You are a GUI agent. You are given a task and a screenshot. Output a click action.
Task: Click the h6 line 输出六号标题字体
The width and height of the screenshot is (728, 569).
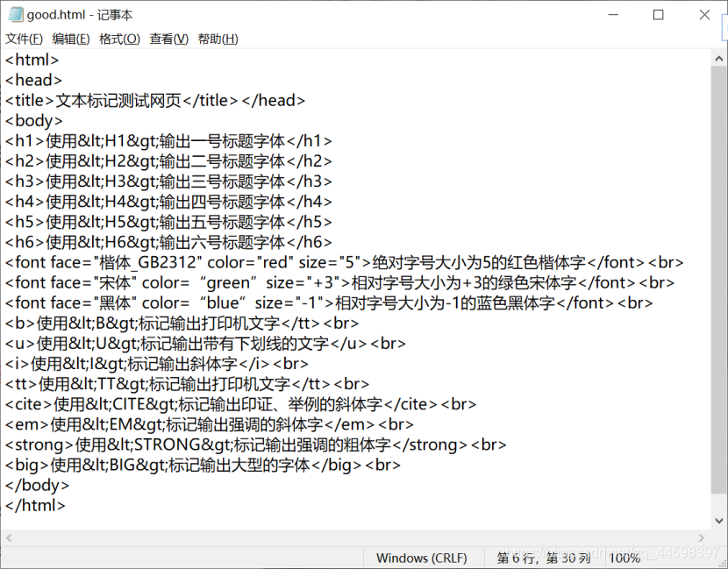coord(168,242)
